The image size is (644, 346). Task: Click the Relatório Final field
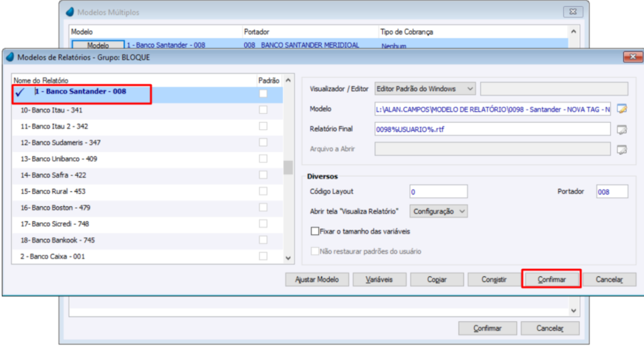click(x=492, y=129)
